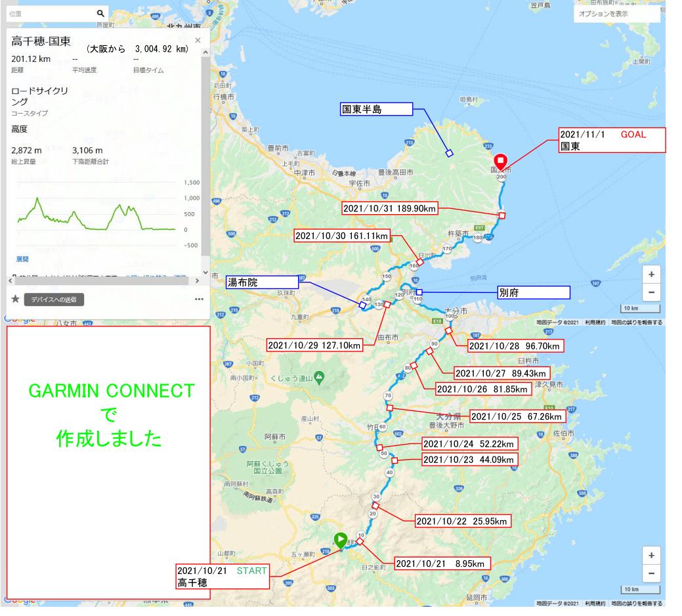Click the 170 km route marker
The image size is (682, 616).
pyautogui.click(x=447, y=249)
